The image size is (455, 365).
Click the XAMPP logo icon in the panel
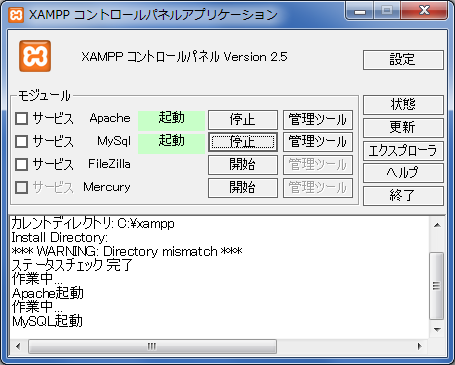coord(35,56)
